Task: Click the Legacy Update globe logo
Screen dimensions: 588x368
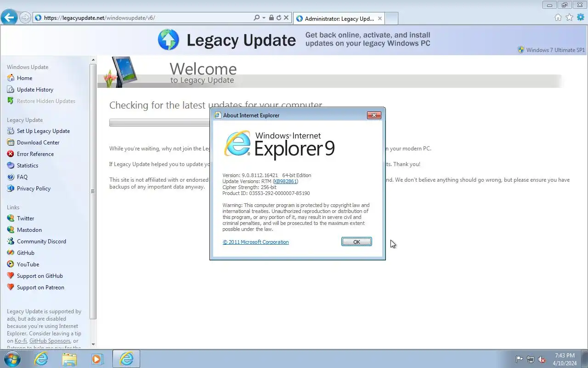Action: (x=168, y=40)
